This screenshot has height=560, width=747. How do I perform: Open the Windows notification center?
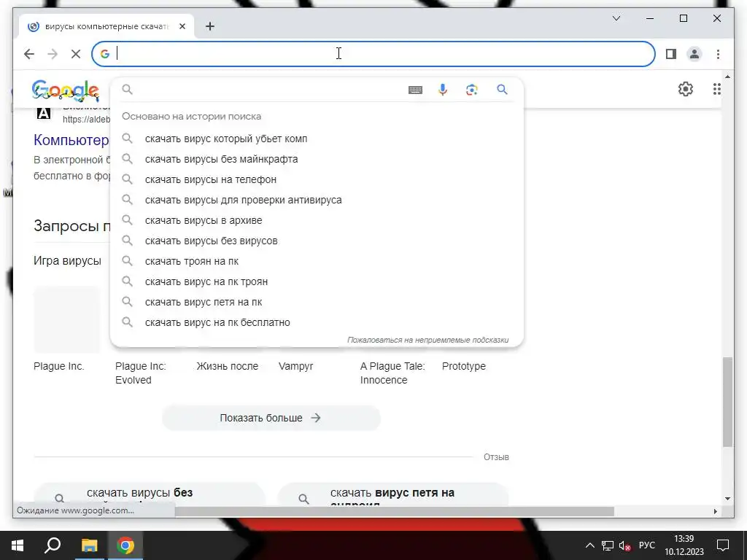(x=723, y=545)
